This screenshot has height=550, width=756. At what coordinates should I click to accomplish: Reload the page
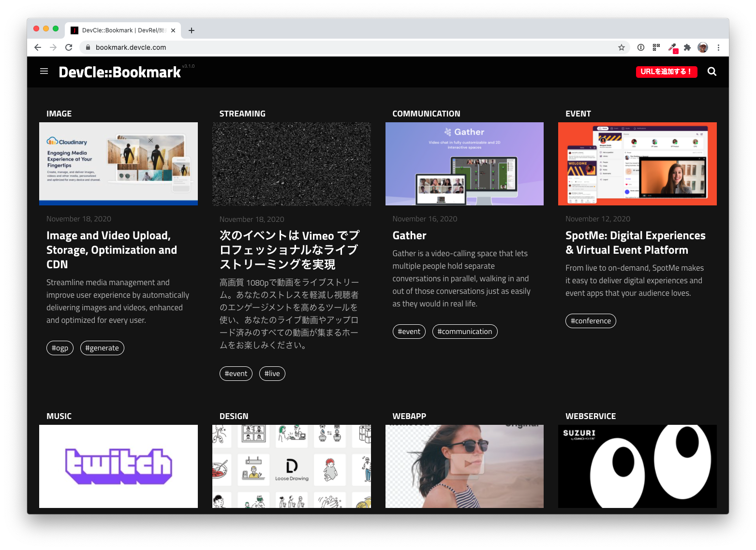(69, 47)
